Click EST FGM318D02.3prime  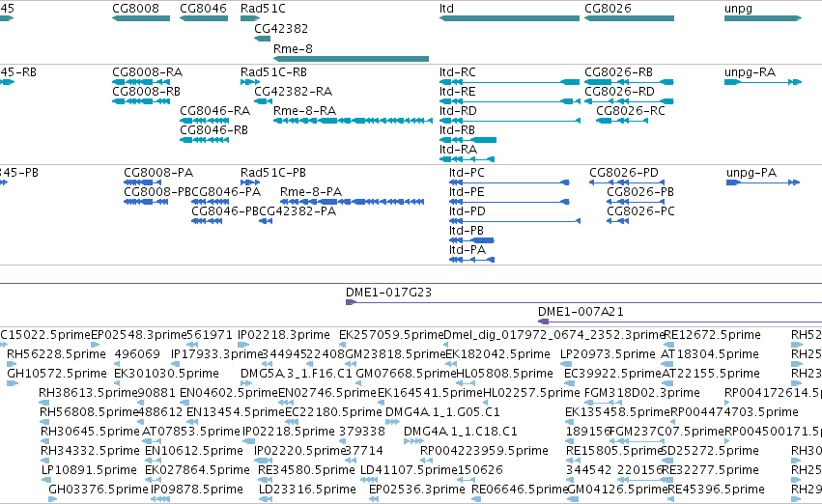coord(641,393)
